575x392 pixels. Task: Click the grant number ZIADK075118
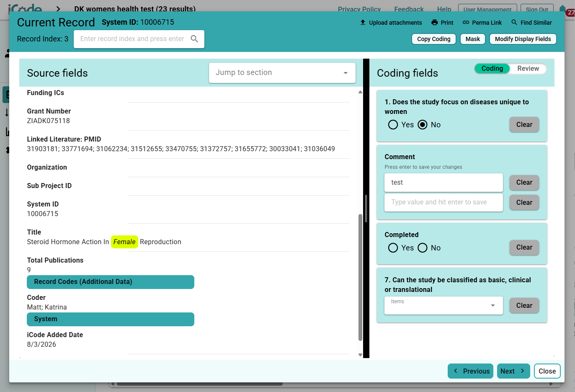coord(49,121)
